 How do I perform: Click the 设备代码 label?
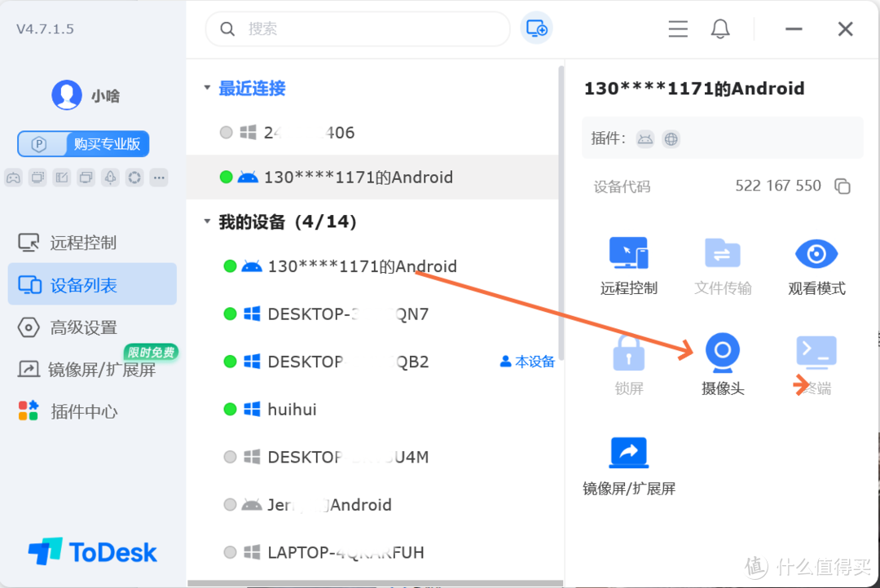coord(622,186)
